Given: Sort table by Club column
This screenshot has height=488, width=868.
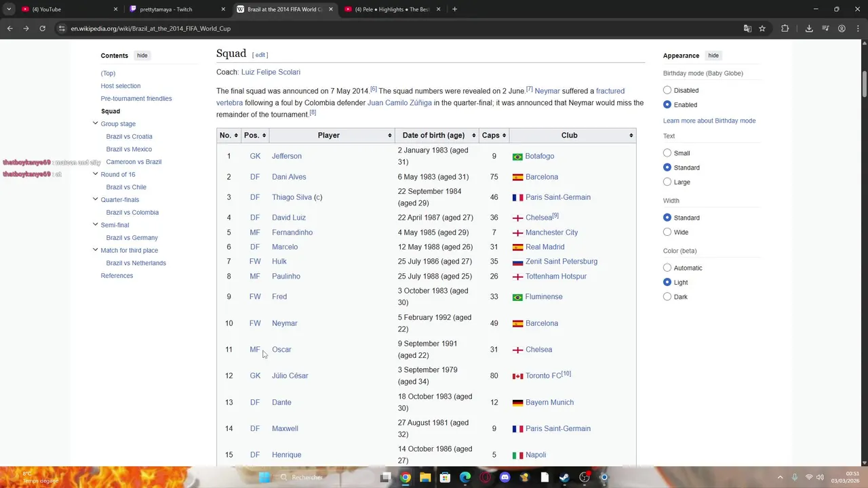Looking at the screenshot, I should tap(572, 136).
